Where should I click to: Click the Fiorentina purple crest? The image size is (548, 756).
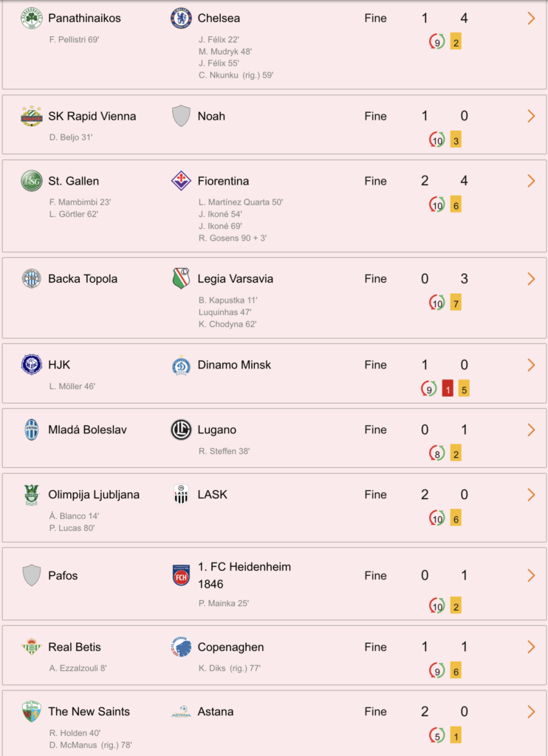pyautogui.click(x=181, y=181)
